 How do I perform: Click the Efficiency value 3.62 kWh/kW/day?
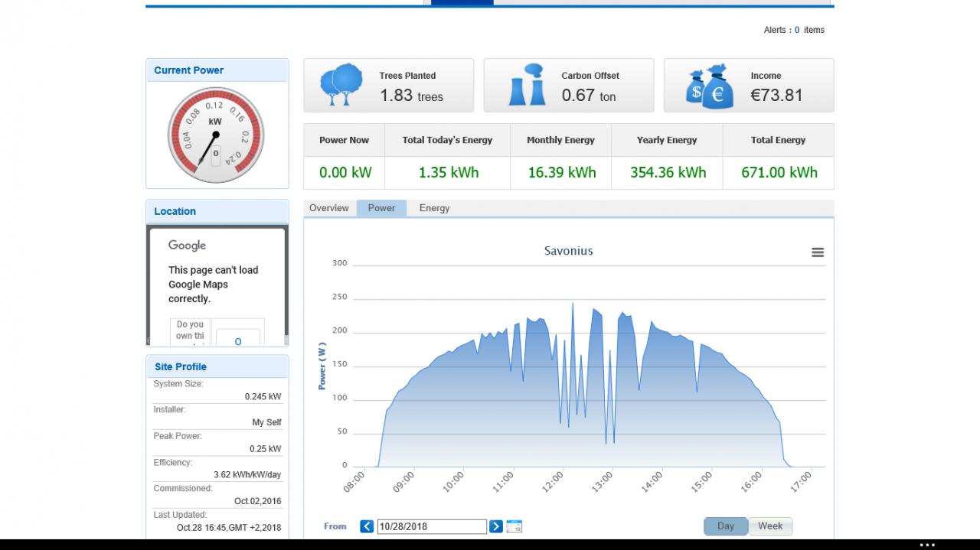(x=247, y=475)
